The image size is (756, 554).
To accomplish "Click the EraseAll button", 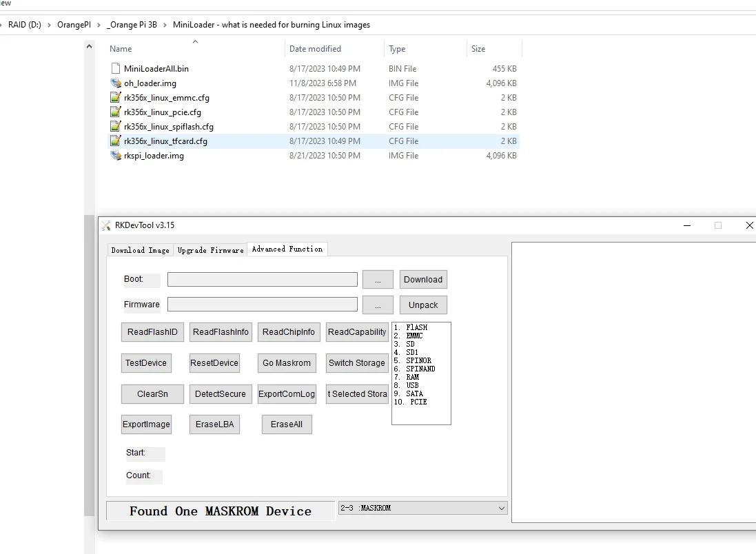I will pos(287,424).
